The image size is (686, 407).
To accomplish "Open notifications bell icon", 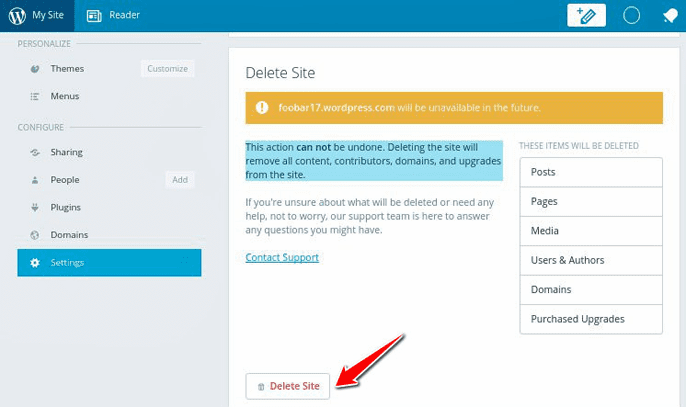I will 670,16.
